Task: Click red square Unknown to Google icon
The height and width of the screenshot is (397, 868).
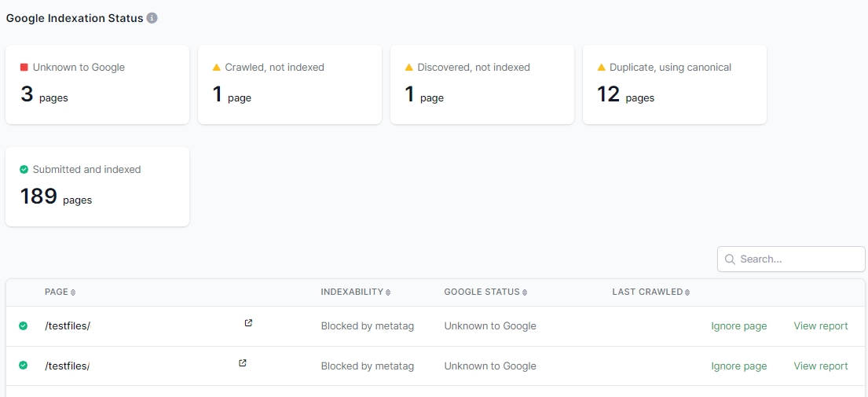Action: (24, 68)
